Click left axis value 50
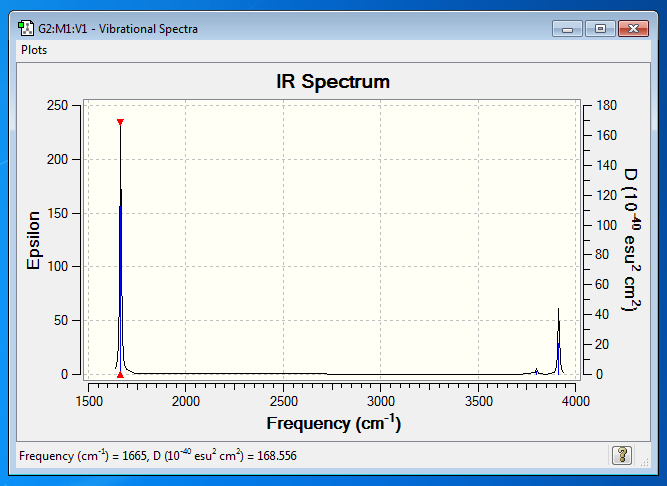The image size is (667, 486). [x=61, y=321]
